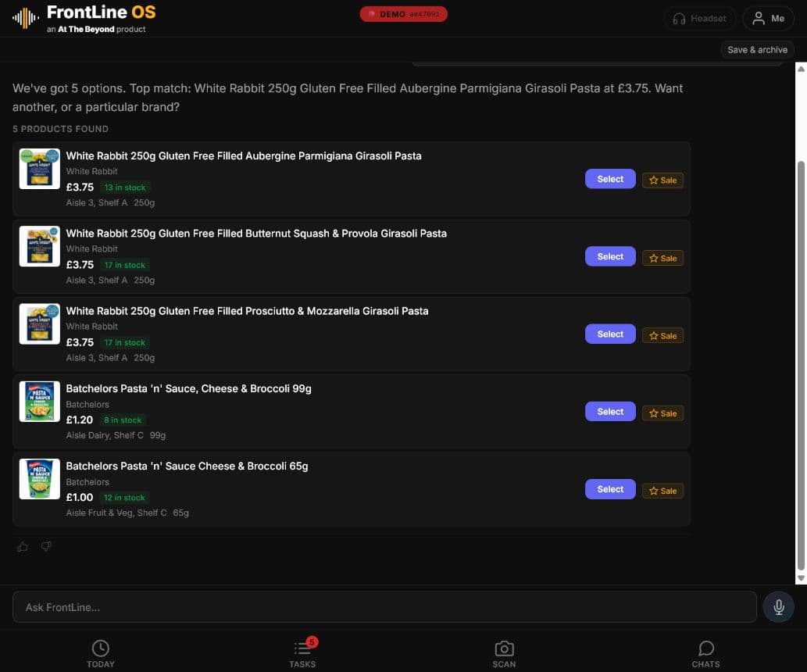Select Butternut Squash & Provola Girasoli Pasta
Viewport: 807px width, 672px height.
(x=610, y=256)
